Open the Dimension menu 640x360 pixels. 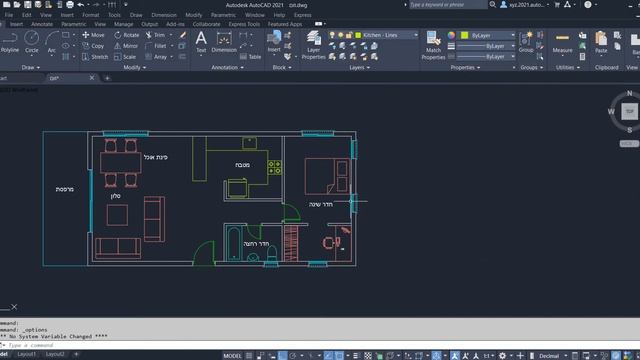(164, 15)
